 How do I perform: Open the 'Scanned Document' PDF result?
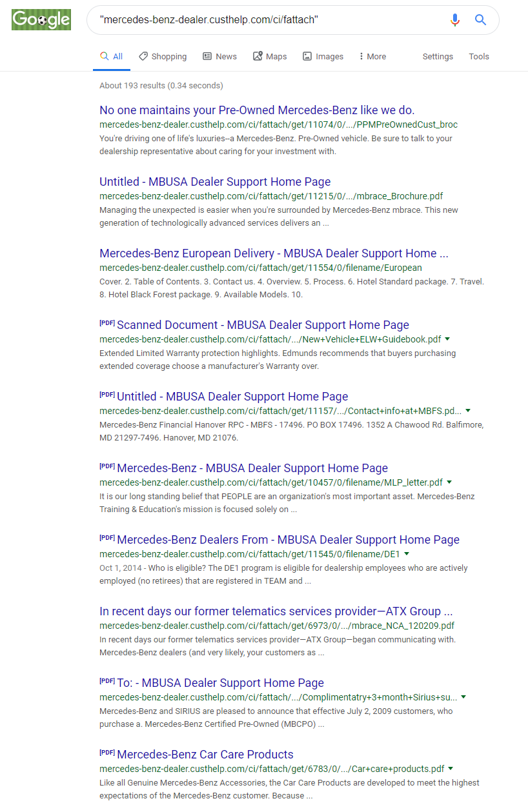click(x=263, y=325)
